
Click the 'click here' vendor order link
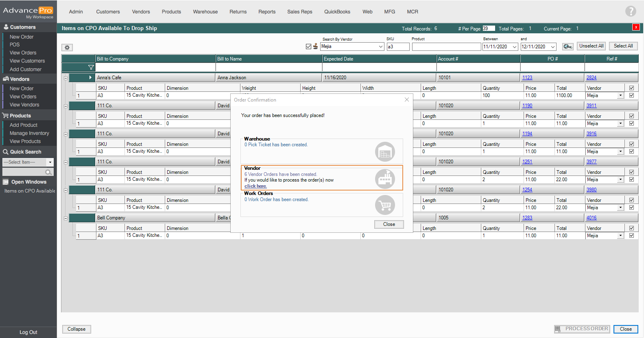tap(255, 186)
